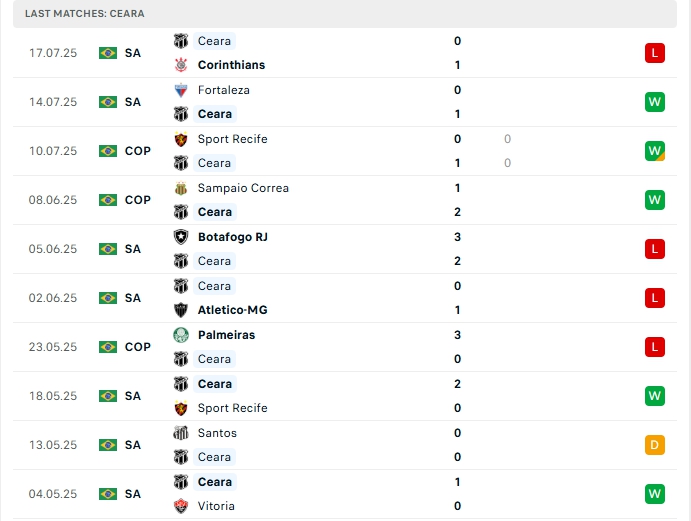Click the green Palmeiras logo
The height and width of the screenshot is (521, 691).
[181, 335]
